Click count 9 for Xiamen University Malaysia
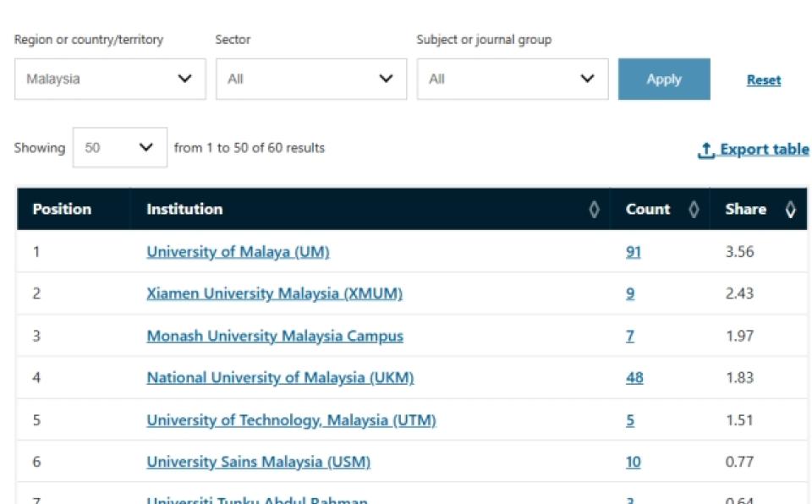Image resolution: width=812 pixels, height=504 pixels. click(630, 293)
